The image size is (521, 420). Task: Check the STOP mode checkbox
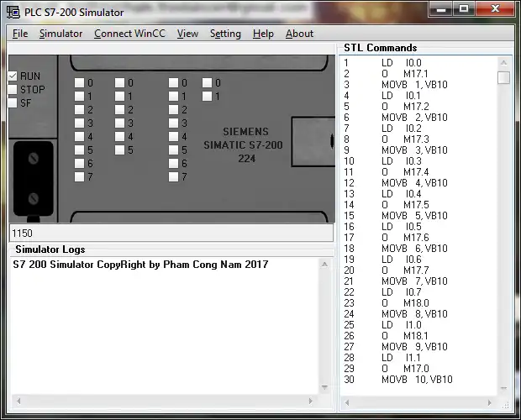point(13,89)
